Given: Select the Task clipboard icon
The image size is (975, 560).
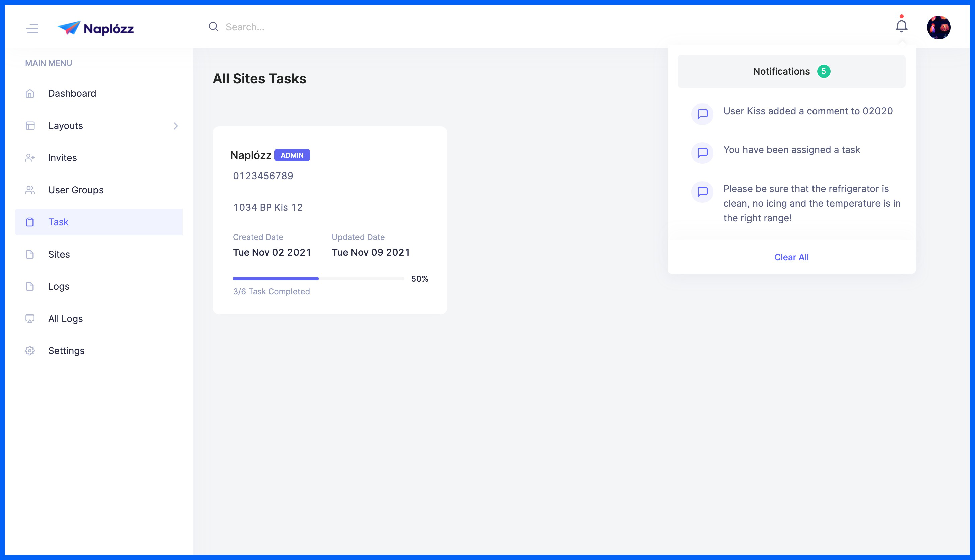Looking at the screenshot, I should 30,222.
